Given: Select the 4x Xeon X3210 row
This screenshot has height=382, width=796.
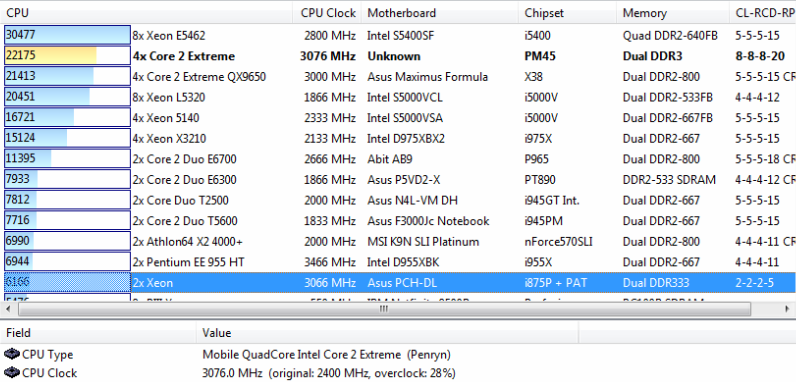Looking at the screenshot, I should 398,139.
